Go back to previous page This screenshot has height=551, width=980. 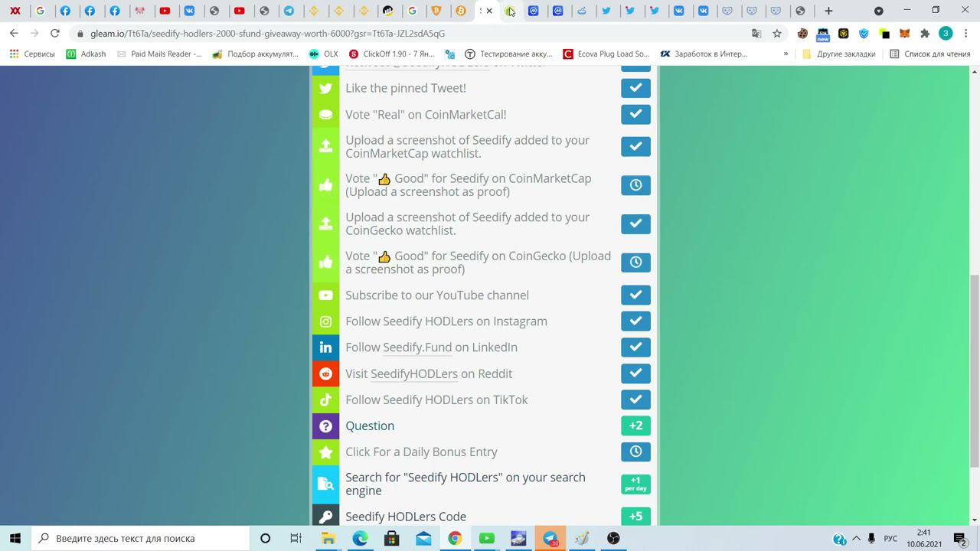14,34
